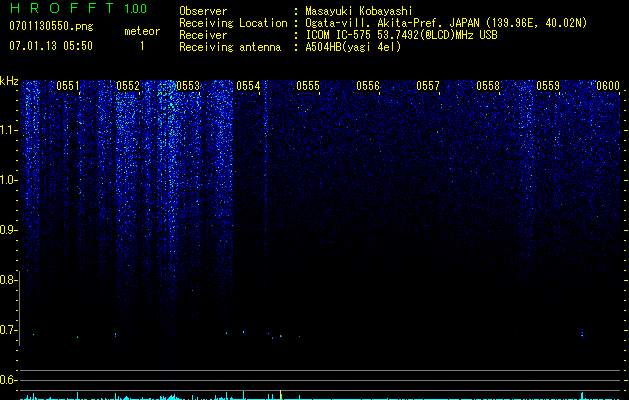Click the 0600 time marker

click(608, 86)
